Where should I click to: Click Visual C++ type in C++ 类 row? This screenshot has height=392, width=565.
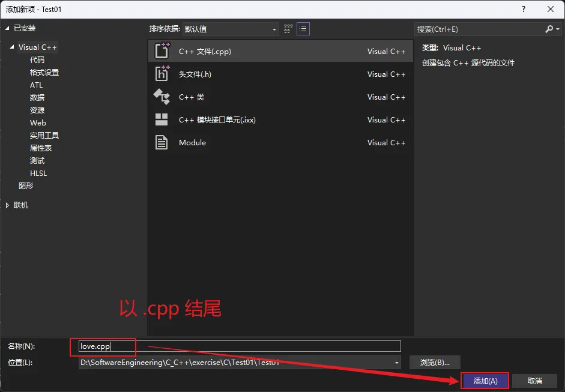[386, 97]
